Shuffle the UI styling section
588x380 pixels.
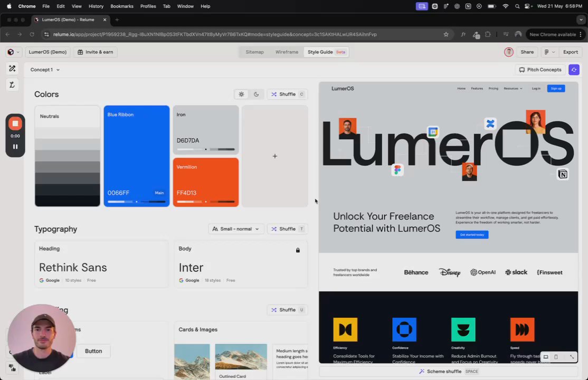coord(287,310)
